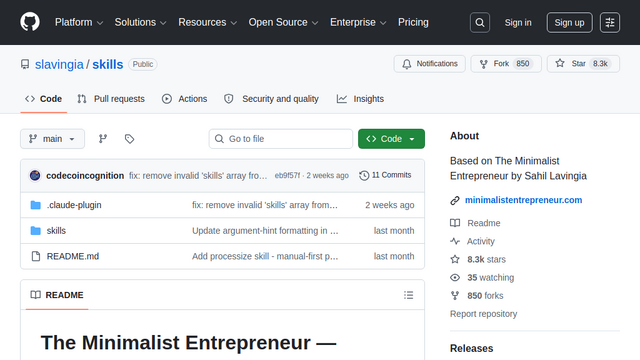The image size is (640, 360).
Task: View the 11 Commits history
Action: [x=385, y=175]
